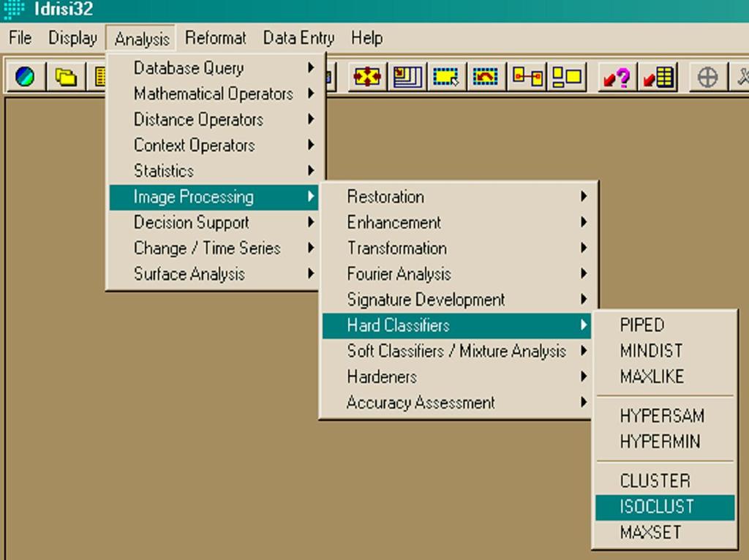Open the Statistics submenu
Image resolution: width=749 pixels, height=560 pixels.
[214, 171]
